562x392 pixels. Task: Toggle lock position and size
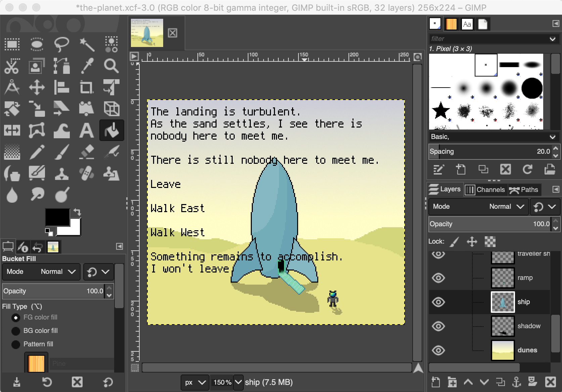click(472, 242)
